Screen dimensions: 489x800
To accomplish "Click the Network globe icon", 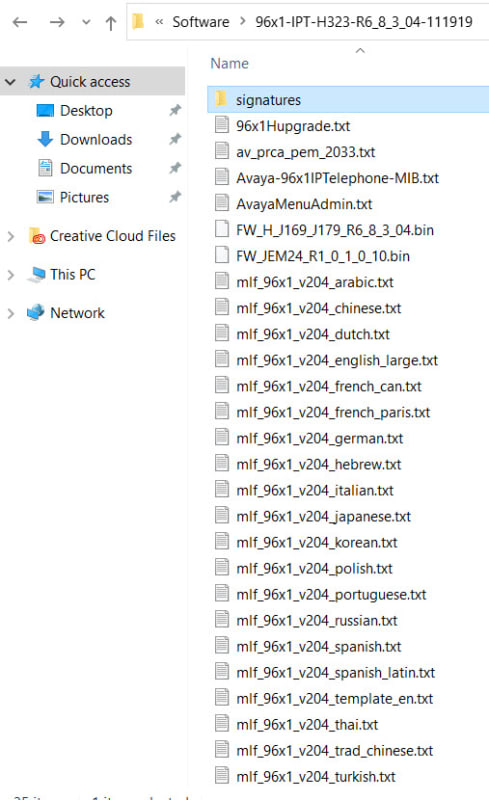I will click(x=36, y=313).
